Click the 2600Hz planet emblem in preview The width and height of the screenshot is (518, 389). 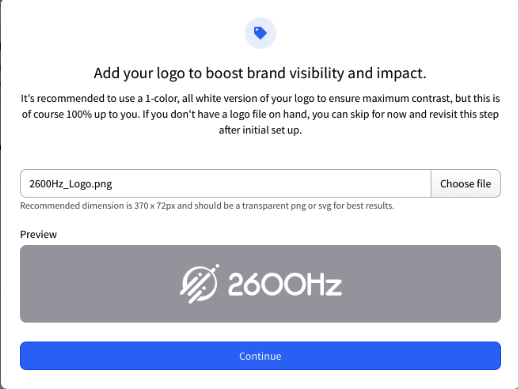[x=199, y=284]
